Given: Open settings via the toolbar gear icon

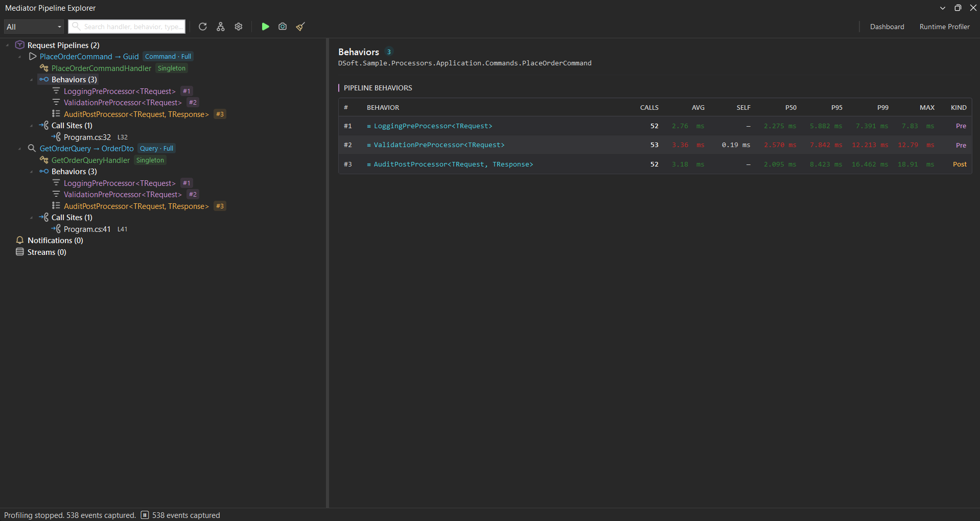Looking at the screenshot, I should pyautogui.click(x=239, y=27).
